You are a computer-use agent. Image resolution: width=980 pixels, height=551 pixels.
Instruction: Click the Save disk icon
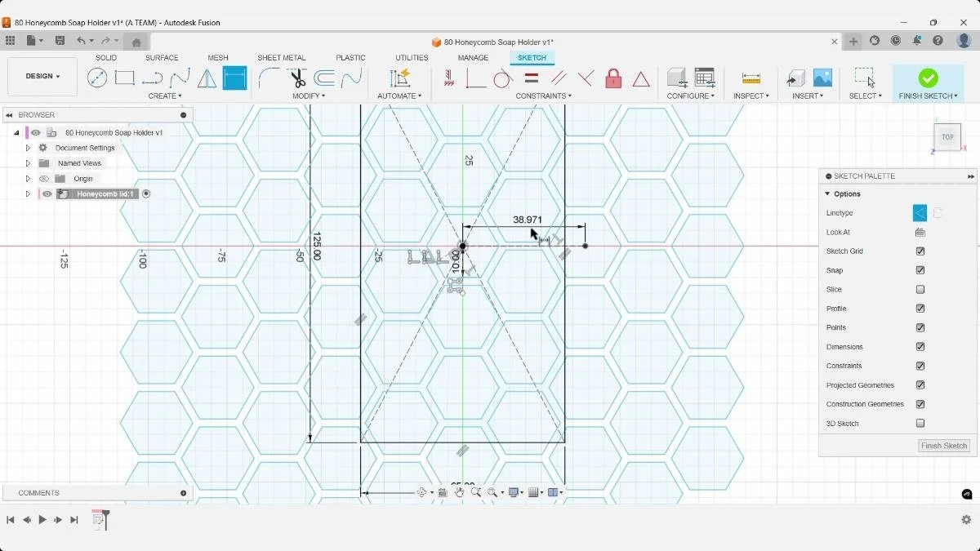(60, 41)
